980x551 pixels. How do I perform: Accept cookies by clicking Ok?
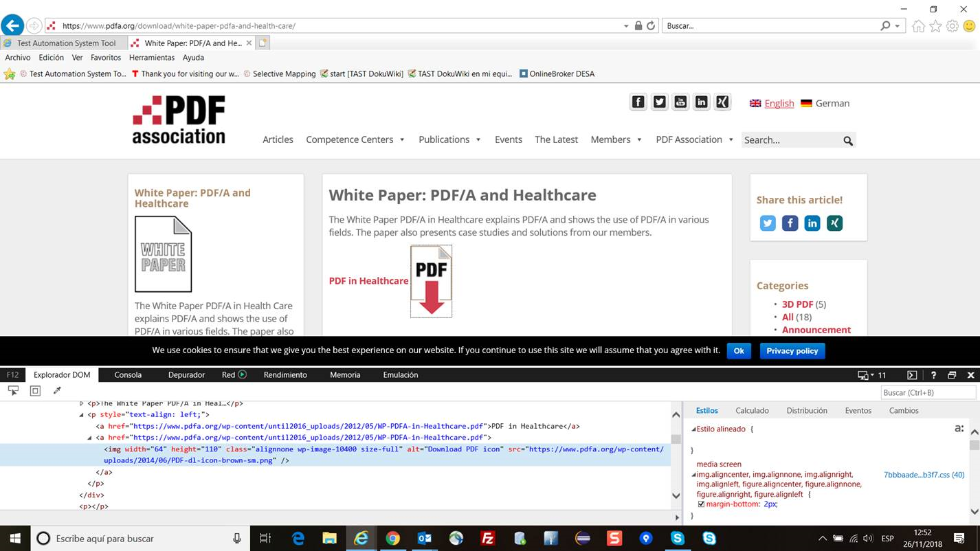(738, 350)
